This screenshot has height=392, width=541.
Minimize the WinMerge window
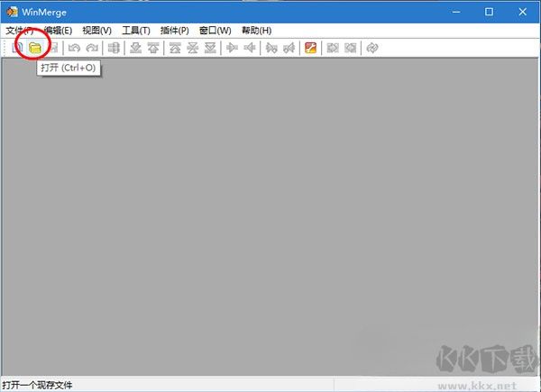tap(456, 12)
